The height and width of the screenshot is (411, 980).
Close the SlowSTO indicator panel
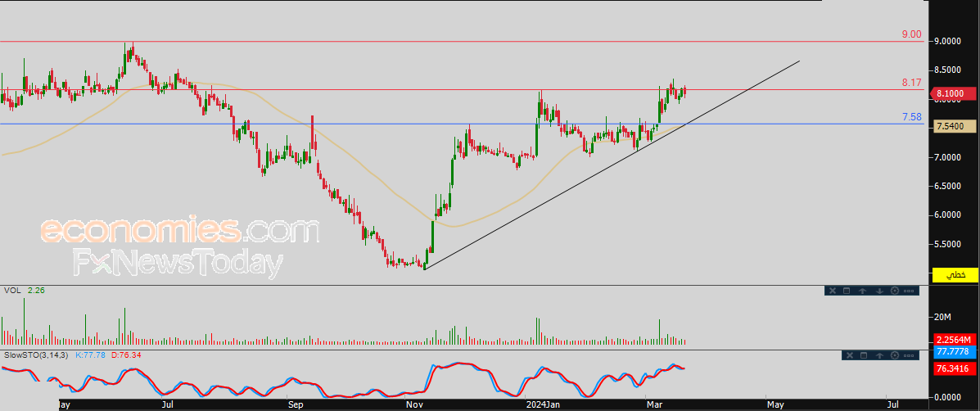coord(847,355)
